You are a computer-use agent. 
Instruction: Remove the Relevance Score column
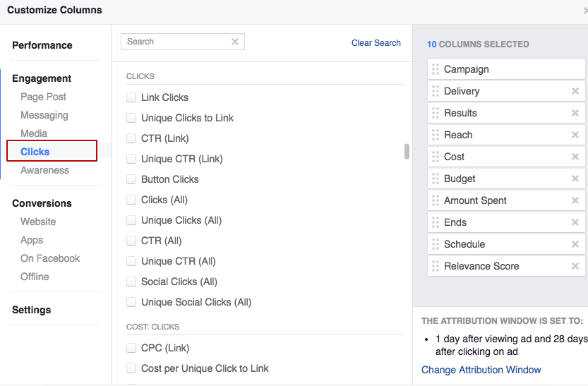point(575,266)
